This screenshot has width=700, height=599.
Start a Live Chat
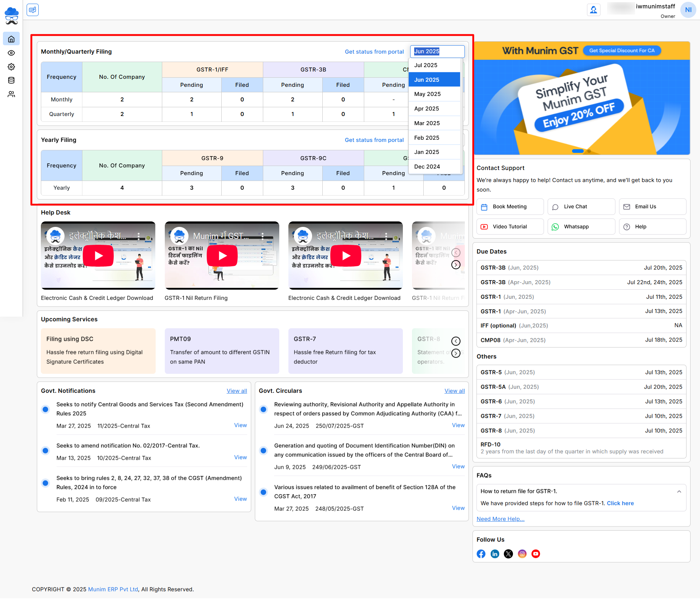pos(581,206)
